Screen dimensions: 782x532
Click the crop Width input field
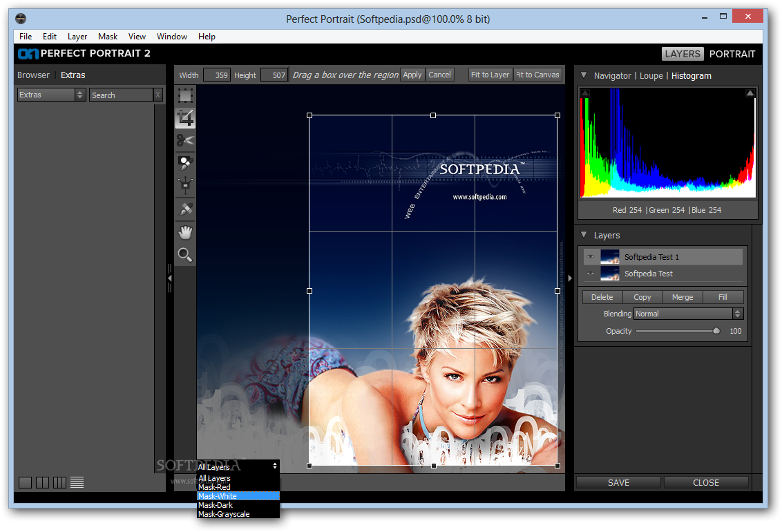pyautogui.click(x=216, y=75)
